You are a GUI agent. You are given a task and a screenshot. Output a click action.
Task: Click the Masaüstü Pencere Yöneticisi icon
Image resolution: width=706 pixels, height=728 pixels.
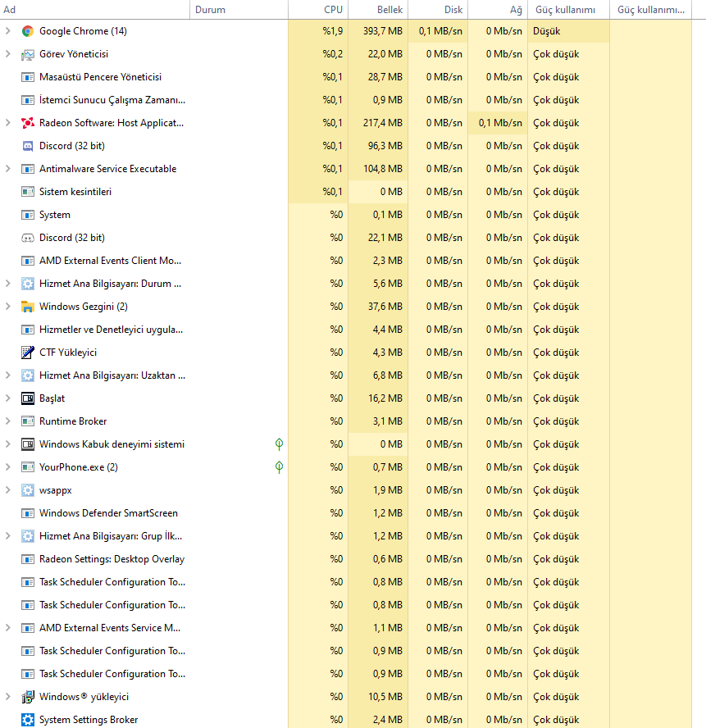tap(28, 77)
